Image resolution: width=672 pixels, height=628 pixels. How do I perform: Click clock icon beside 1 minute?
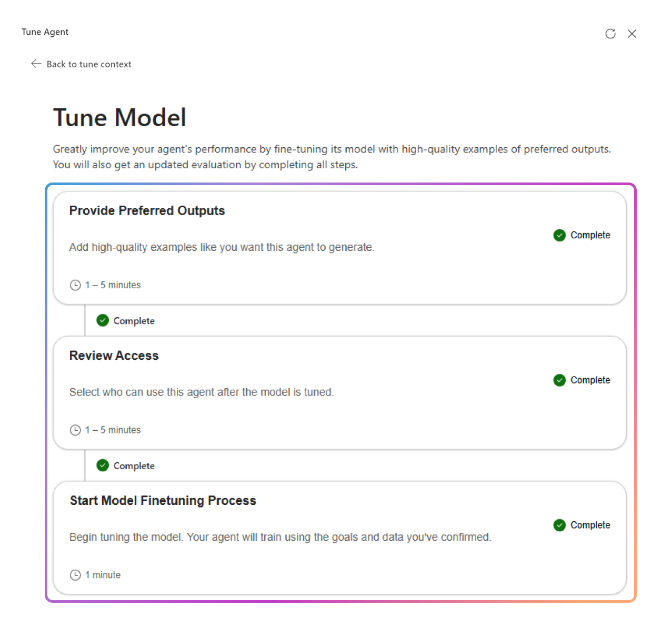click(75, 575)
